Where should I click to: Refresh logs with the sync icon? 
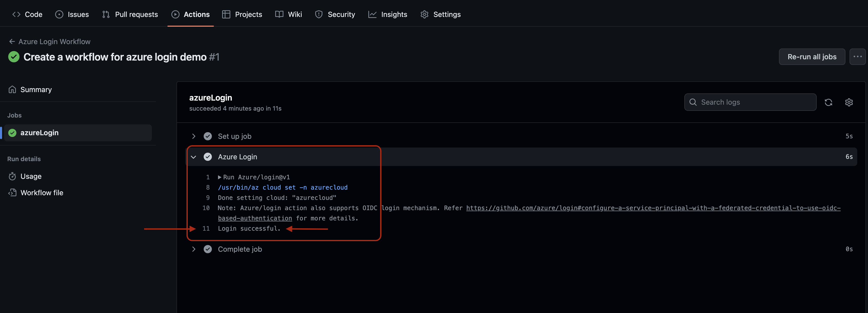828,102
